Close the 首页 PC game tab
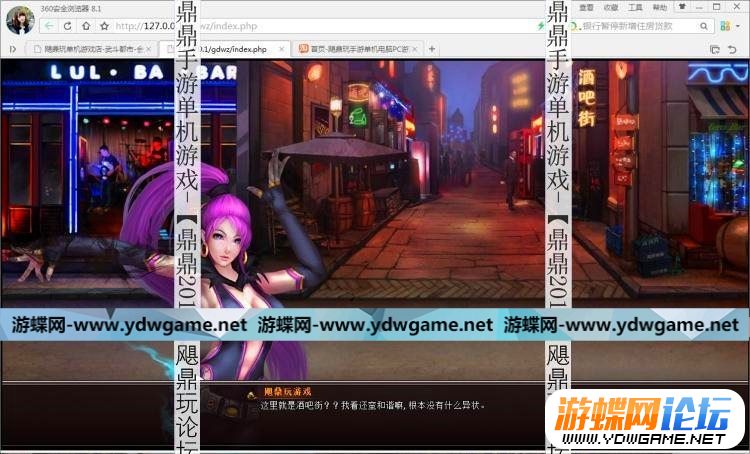The image size is (750, 454). (x=415, y=49)
